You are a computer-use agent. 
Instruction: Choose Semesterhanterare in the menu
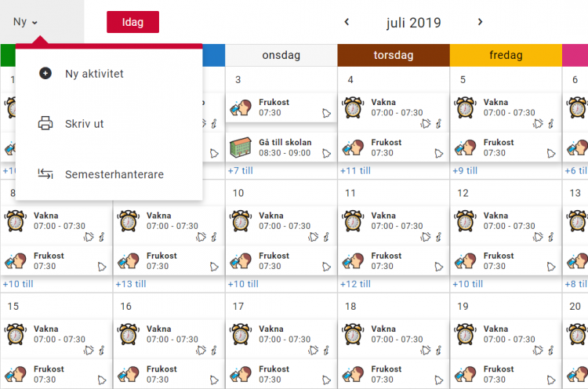(114, 174)
